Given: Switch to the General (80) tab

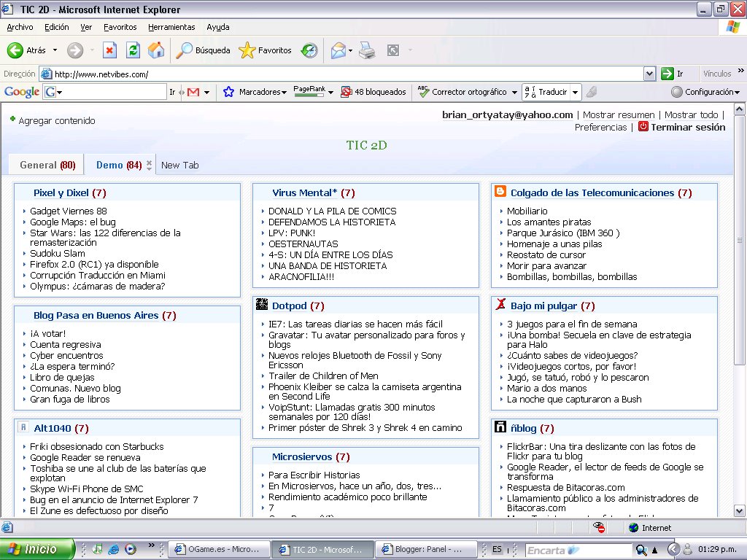Looking at the screenshot, I should (x=47, y=165).
